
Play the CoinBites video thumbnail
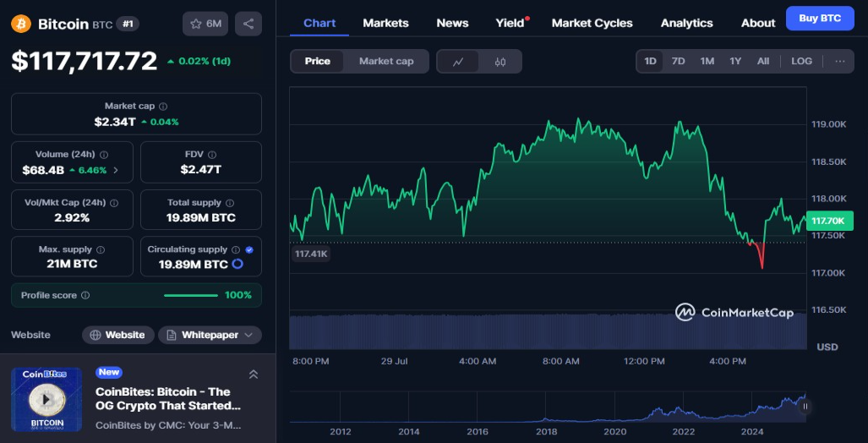(x=46, y=399)
